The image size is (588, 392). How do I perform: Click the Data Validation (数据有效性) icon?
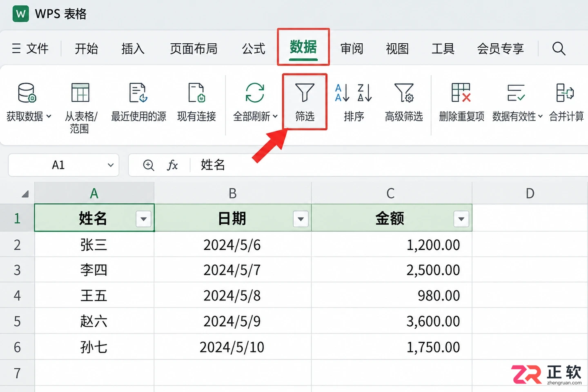pyautogui.click(x=516, y=93)
